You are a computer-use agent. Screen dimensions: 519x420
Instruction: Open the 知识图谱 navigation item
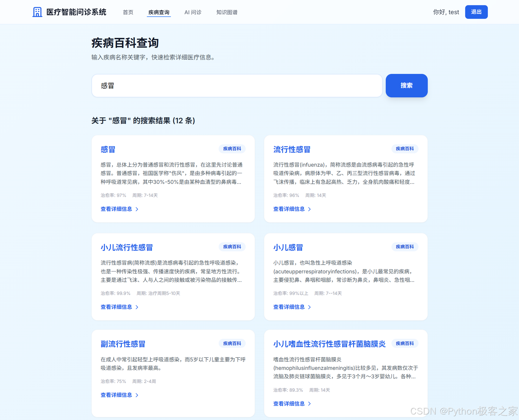tap(227, 12)
